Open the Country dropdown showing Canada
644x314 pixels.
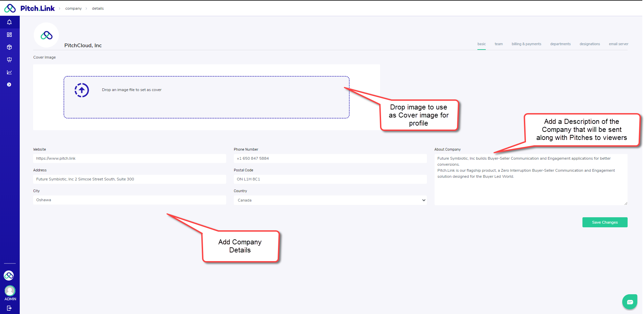330,200
